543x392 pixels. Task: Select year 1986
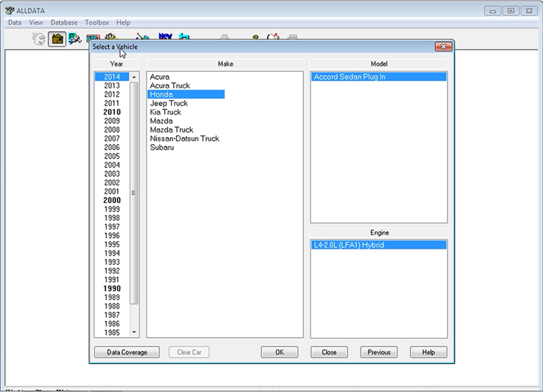click(112, 324)
